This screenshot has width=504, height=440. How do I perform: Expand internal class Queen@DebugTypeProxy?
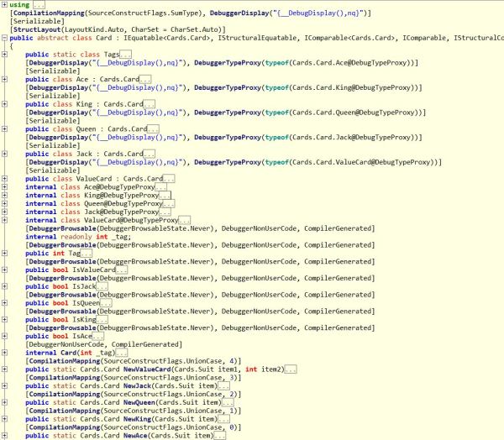coord(4,203)
